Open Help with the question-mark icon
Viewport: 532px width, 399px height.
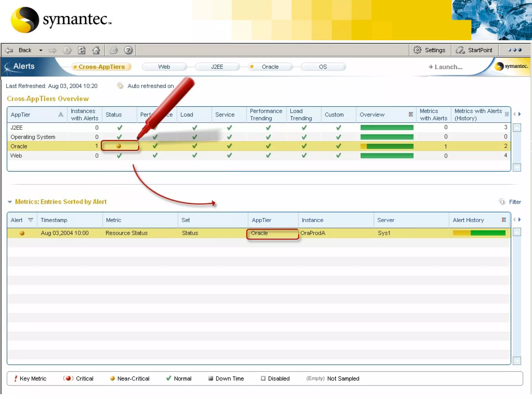128,50
